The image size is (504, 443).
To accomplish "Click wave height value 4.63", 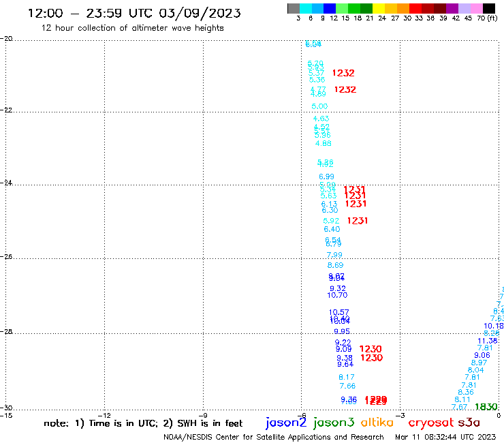I will click(321, 119).
